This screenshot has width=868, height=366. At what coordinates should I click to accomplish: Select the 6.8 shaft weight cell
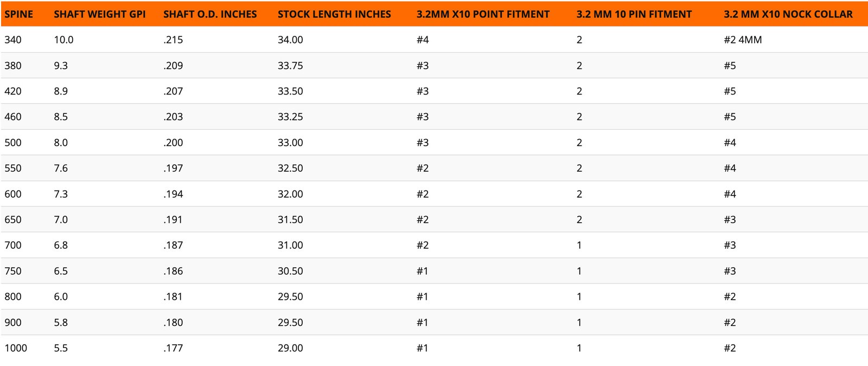click(61, 245)
